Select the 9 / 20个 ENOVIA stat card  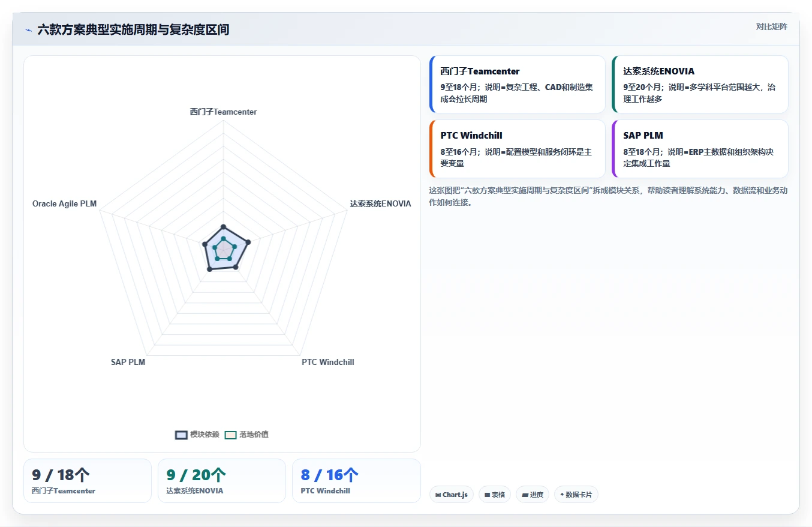coord(222,481)
